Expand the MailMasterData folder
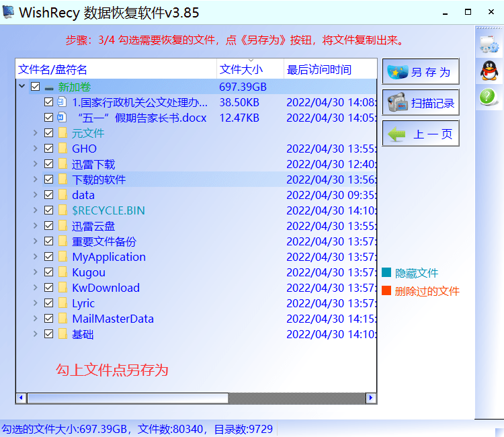 35,319
